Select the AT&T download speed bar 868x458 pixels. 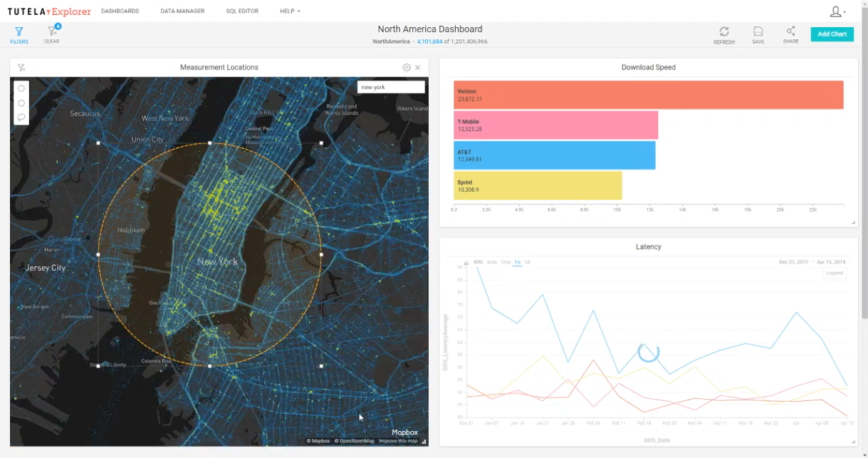(x=555, y=155)
